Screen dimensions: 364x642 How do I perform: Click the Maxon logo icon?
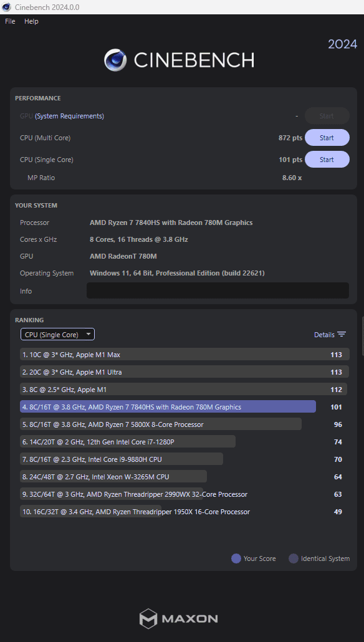(x=148, y=618)
